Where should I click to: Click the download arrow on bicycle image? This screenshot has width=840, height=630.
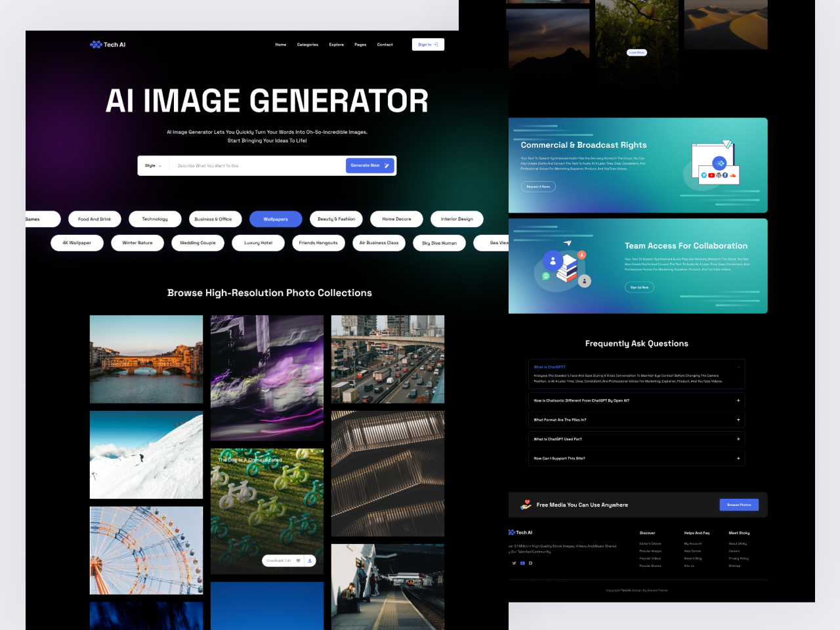click(310, 560)
